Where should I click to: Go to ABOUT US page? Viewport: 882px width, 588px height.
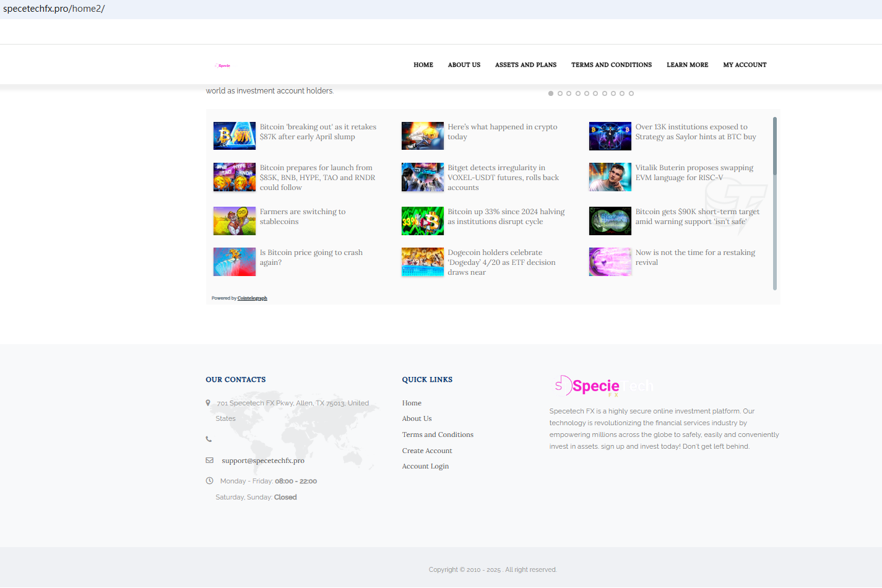click(x=464, y=65)
